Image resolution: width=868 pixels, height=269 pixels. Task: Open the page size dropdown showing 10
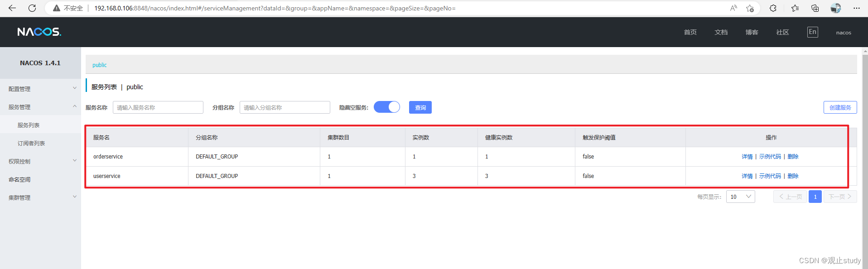pos(740,197)
